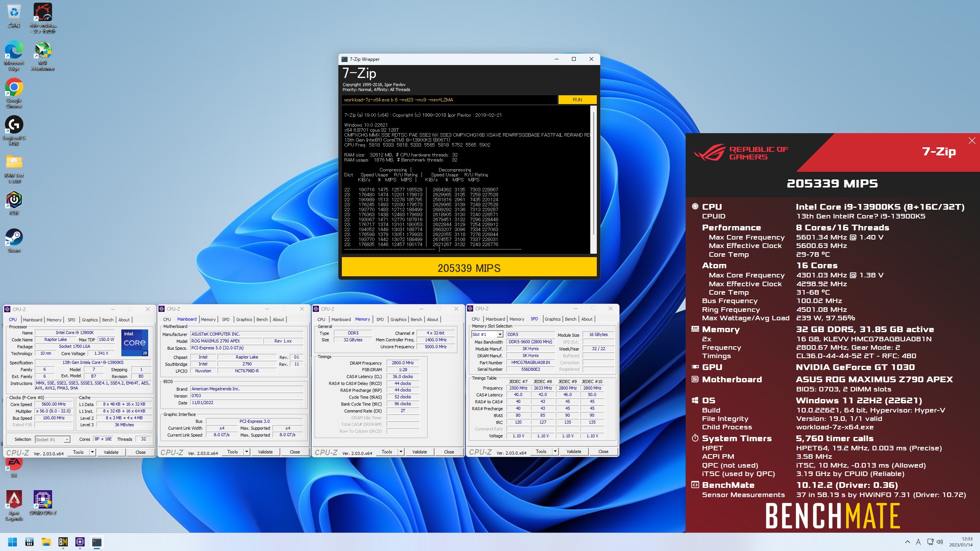Launch iCUE desktop icon
Viewport: 980px width, 551px height.
pyautogui.click(x=14, y=203)
